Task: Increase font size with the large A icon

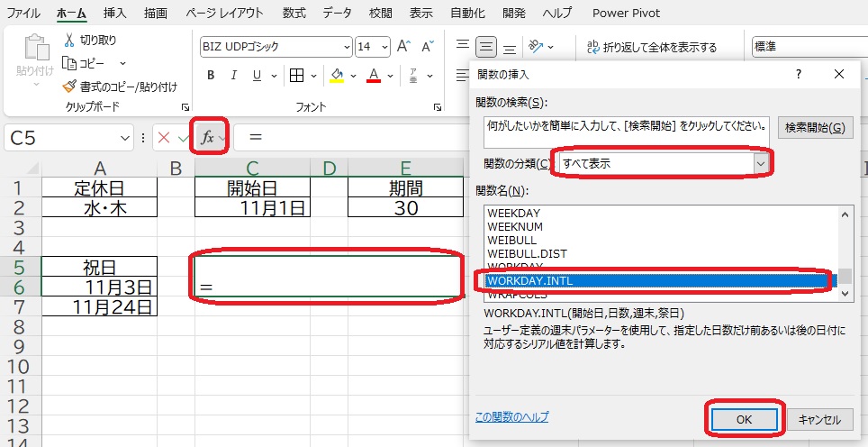Action: (x=404, y=47)
